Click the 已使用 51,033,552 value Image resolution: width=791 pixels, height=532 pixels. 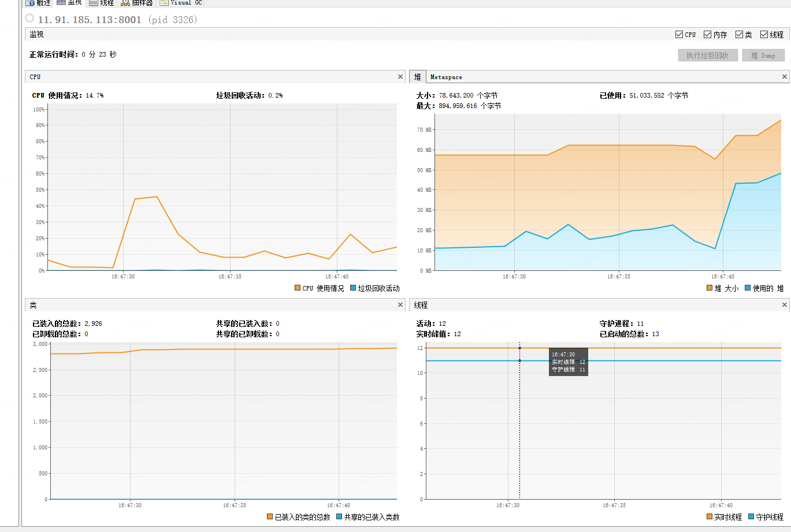click(659, 95)
